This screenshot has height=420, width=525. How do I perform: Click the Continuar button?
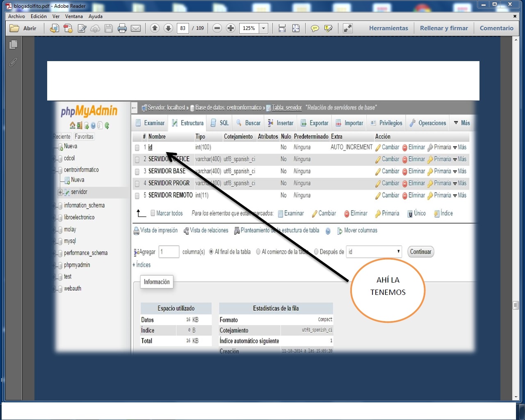point(420,252)
